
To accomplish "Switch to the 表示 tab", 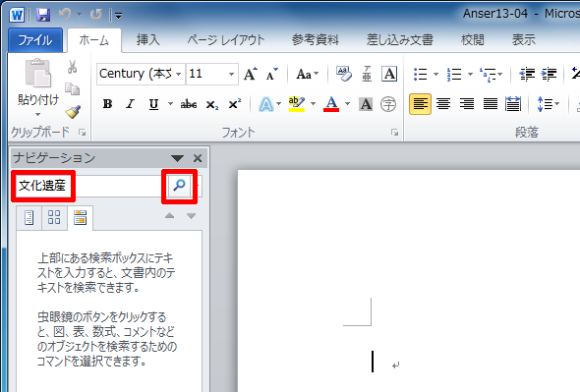I will click(x=523, y=40).
